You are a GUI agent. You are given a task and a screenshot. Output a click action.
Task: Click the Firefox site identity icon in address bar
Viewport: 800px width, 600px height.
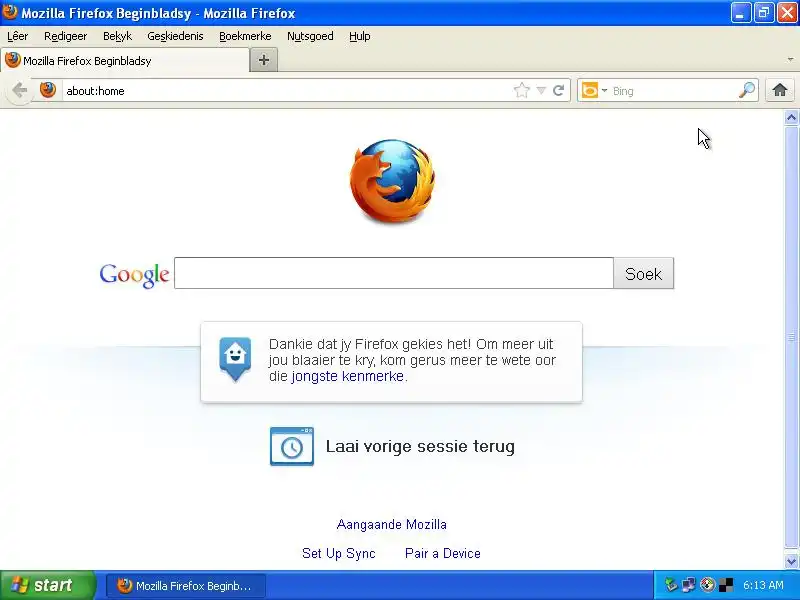point(48,90)
